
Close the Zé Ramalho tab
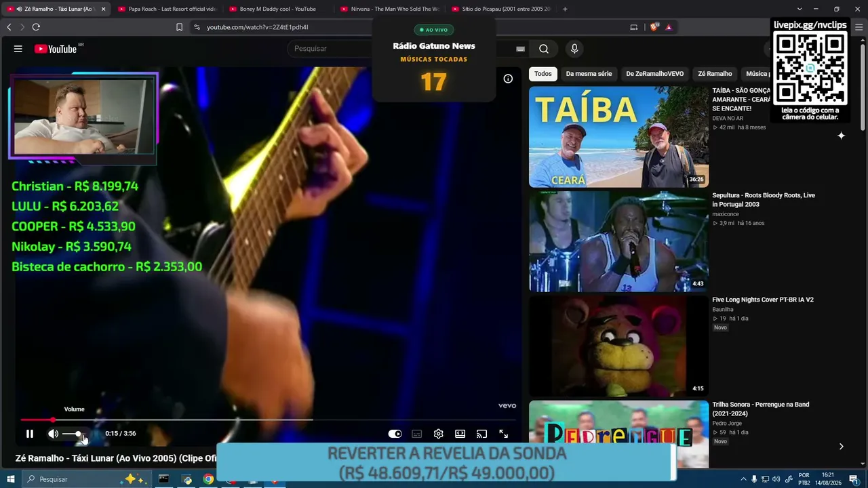click(x=103, y=9)
